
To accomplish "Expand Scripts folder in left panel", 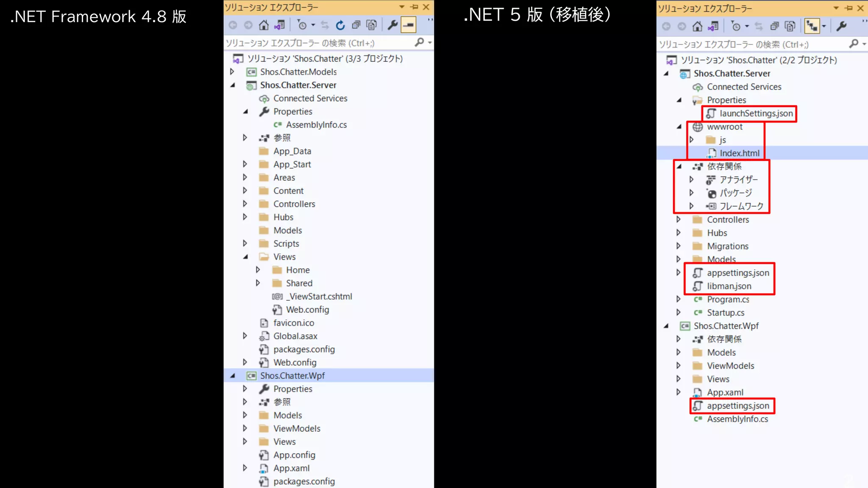I will [x=245, y=243].
